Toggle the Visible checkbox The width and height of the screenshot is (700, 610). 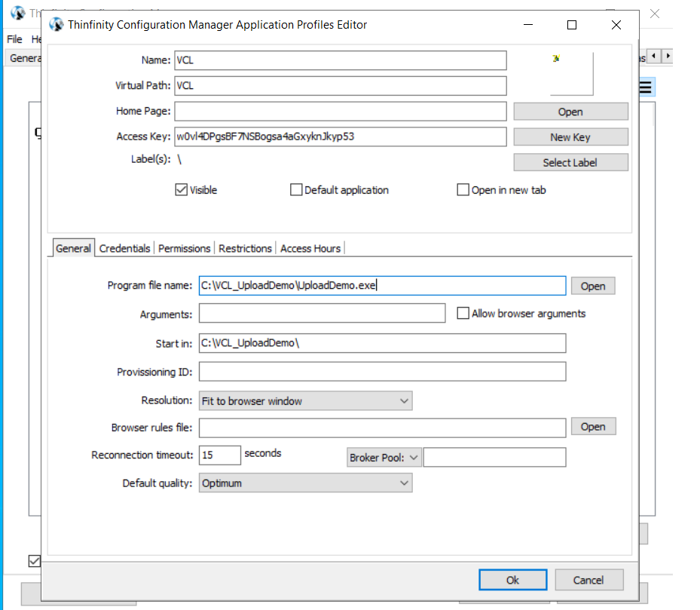coord(182,190)
